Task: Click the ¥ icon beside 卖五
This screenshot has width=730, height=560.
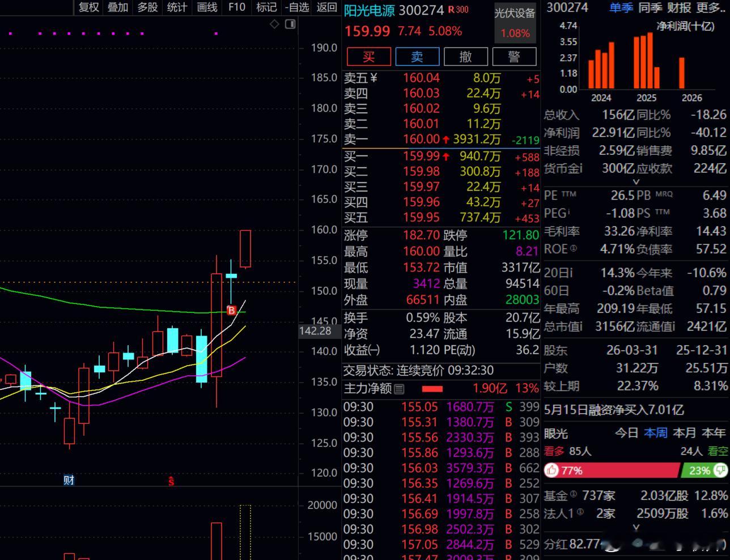Action: click(374, 78)
